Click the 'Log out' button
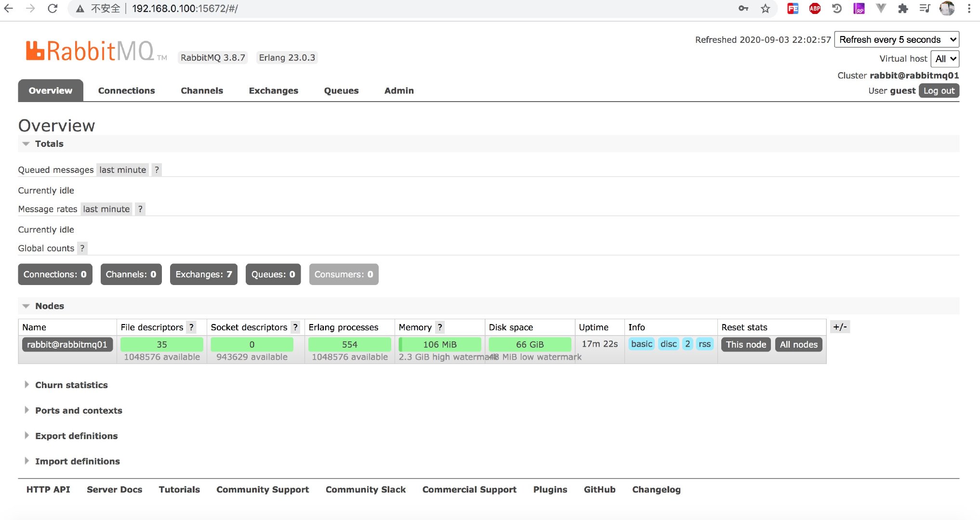Viewport: 980px width, 520px height. 939,91
